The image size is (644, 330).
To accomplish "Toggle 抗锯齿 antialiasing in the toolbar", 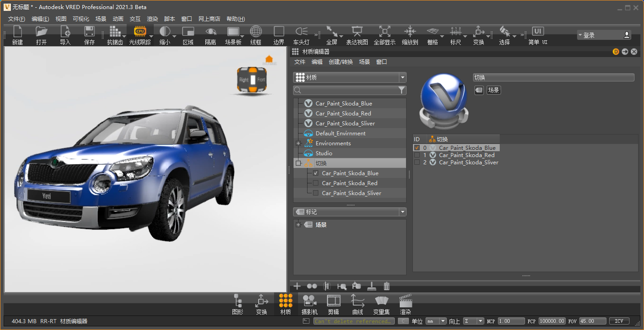I will point(115,31).
